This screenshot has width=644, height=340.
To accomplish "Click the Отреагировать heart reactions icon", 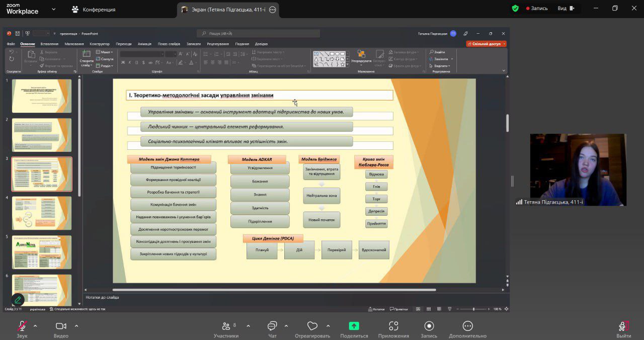I will (312, 326).
